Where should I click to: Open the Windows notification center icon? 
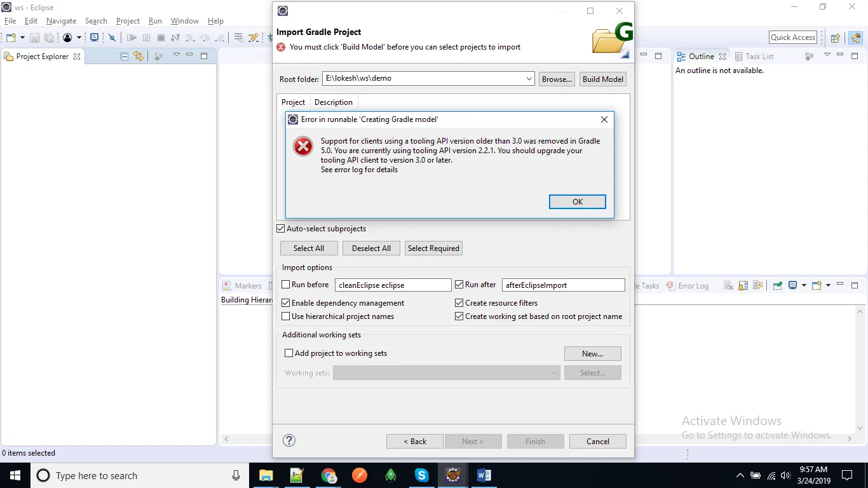pos(847,475)
